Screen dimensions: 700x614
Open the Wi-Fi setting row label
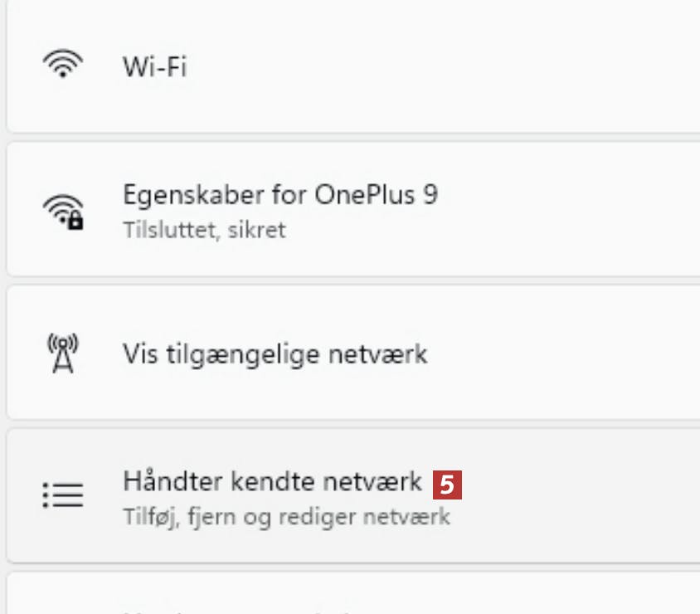[154, 66]
